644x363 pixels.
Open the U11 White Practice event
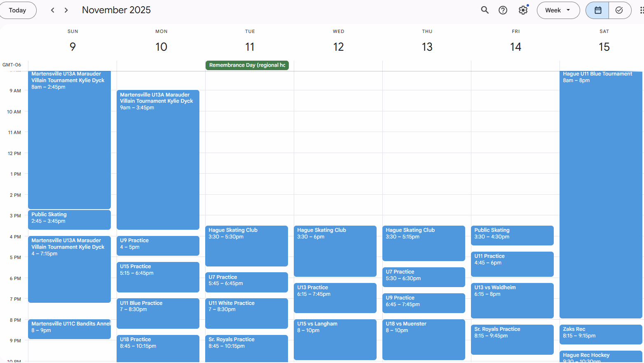[x=246, y=313]
